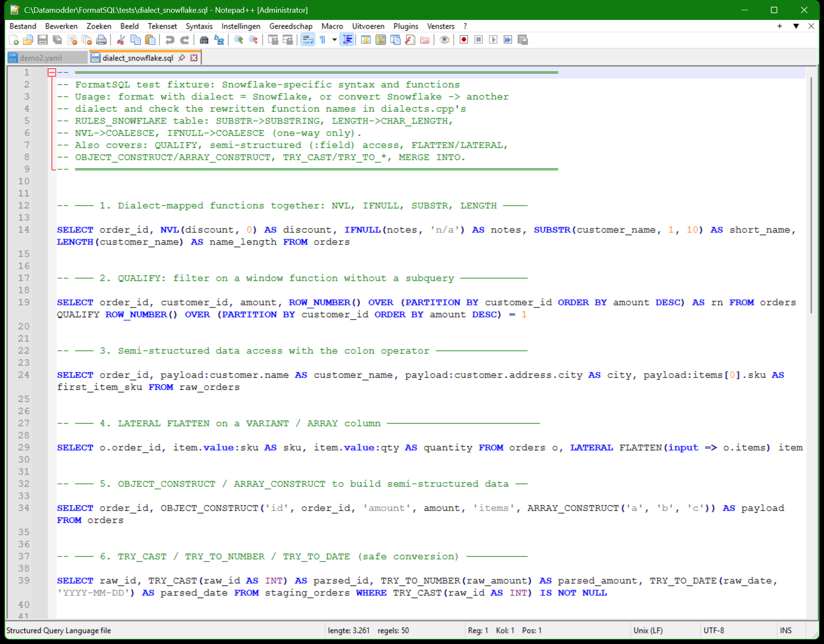Image resolution: width=824 pixels, height=644 pixels.
Task: Open the Vensters menu
Action: 441,26
